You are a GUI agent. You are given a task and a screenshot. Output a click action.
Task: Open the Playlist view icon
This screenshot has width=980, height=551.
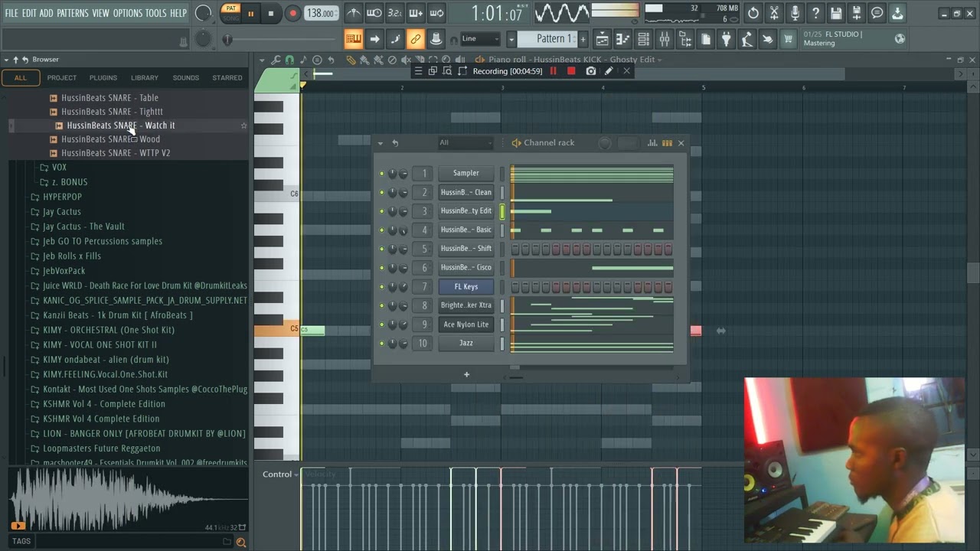click(602, 39)
